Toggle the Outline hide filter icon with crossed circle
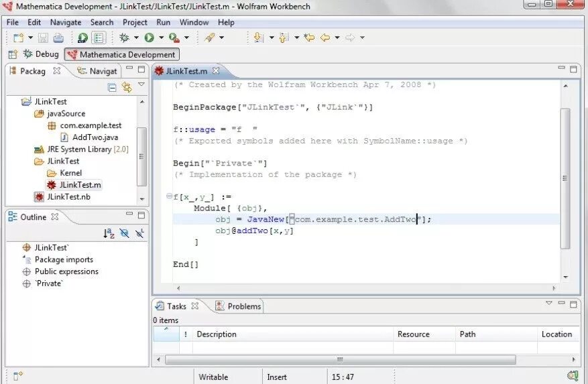 pyautogui.click(x=124, y=234)
